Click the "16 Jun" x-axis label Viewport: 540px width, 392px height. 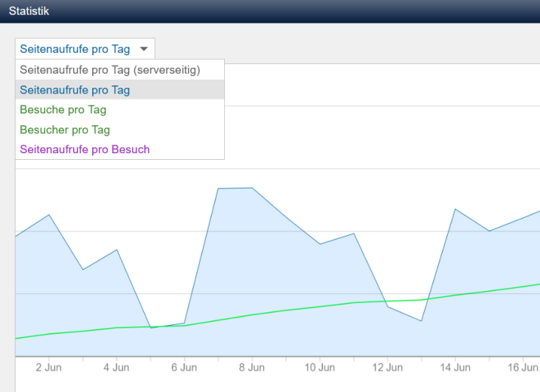coord(522,367)
